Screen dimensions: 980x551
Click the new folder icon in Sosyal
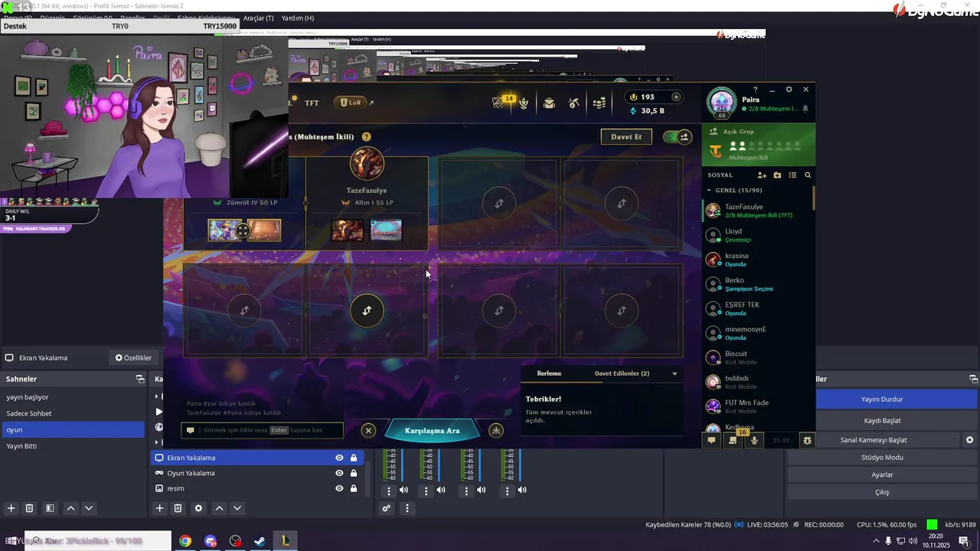tap(777, 175)
